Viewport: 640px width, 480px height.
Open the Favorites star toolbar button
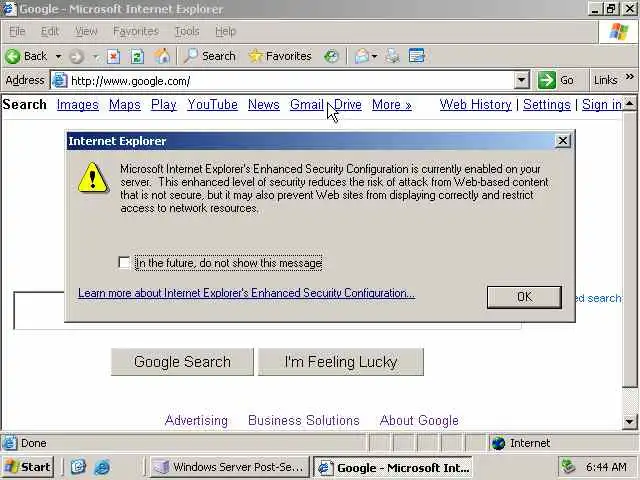(x=280, y=56)
